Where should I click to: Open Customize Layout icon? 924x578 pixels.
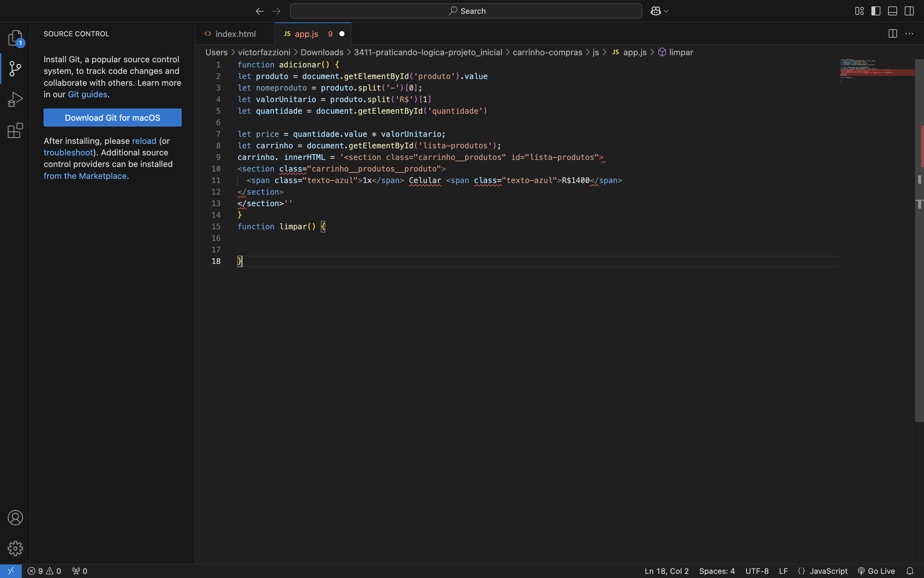pos(859,11)
